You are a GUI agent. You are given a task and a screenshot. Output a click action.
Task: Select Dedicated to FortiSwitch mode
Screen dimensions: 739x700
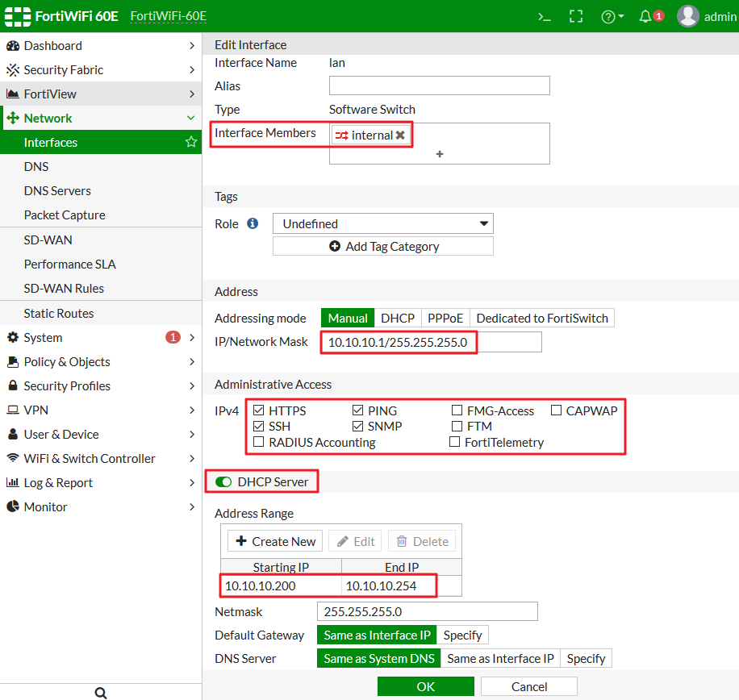542,318
